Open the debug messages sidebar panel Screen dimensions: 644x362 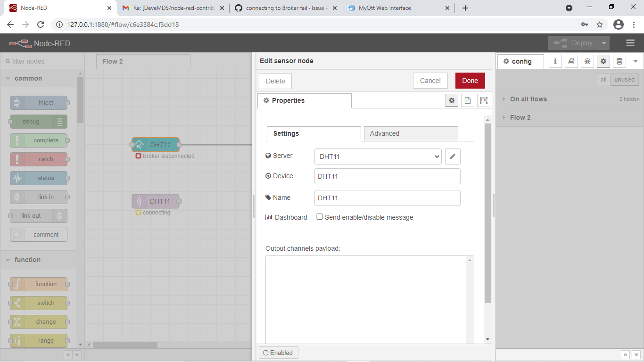587,61
